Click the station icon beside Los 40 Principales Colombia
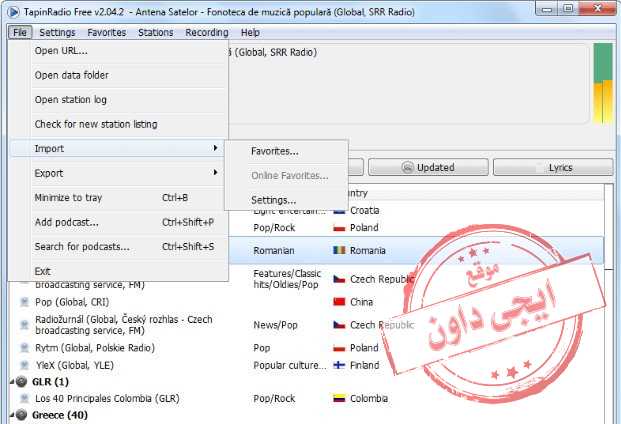621x424 pixels. click(24, 399)
